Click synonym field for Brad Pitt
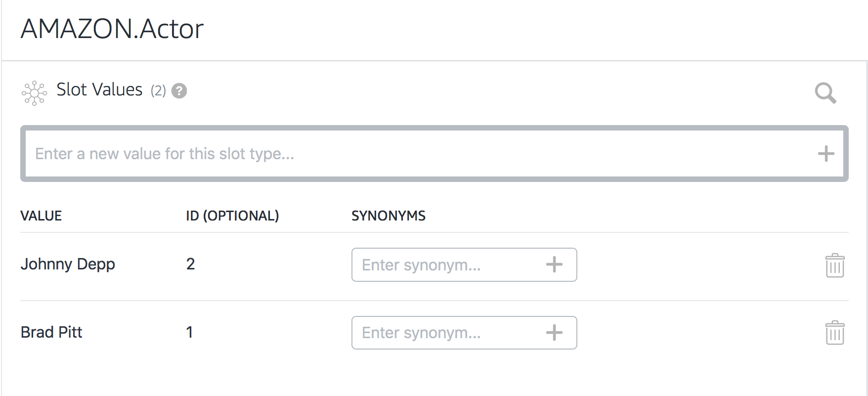 point(445,333)
